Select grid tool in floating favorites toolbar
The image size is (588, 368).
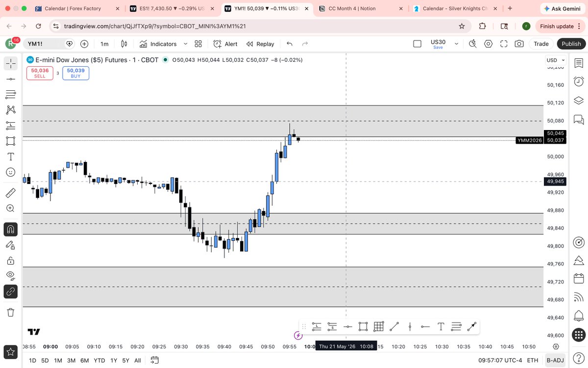pos(378,326)
